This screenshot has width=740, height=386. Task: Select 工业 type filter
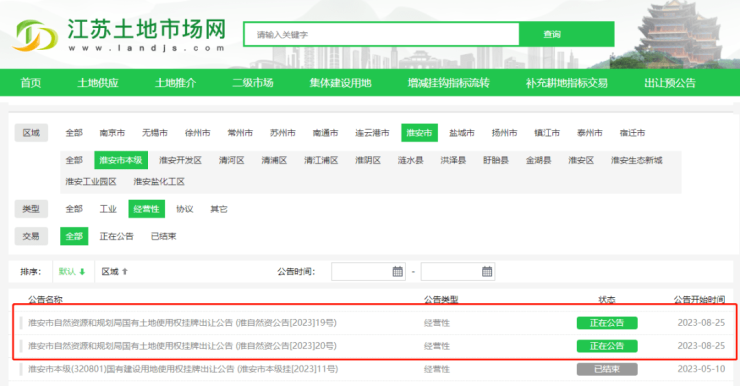[x=108, y=209]
